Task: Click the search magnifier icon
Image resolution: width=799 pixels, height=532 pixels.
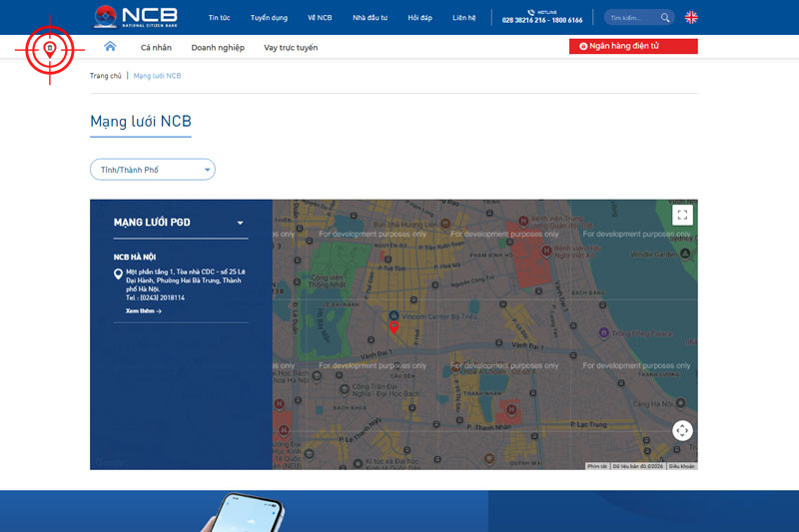Action: [x=665, y=18]
